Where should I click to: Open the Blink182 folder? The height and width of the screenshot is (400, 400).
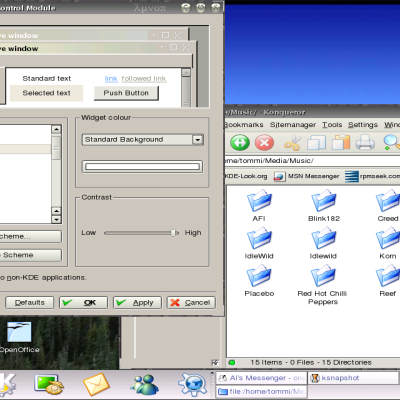[x=324, y=205]
